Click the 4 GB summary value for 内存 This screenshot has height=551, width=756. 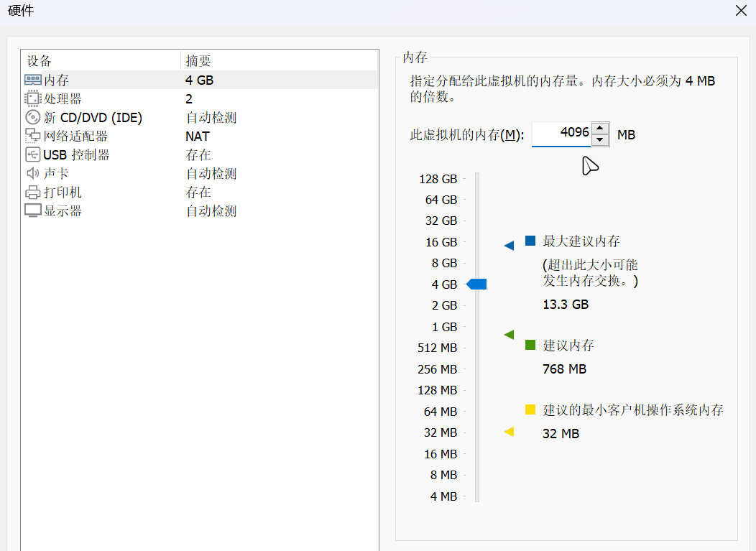point(199,80)
